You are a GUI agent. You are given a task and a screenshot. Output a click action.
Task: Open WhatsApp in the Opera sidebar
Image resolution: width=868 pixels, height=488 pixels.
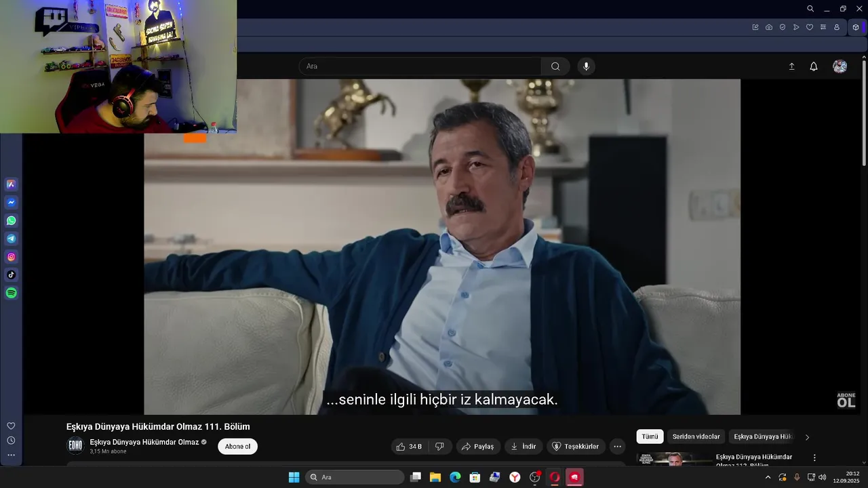pyautogui.click(x=11, y=221)
